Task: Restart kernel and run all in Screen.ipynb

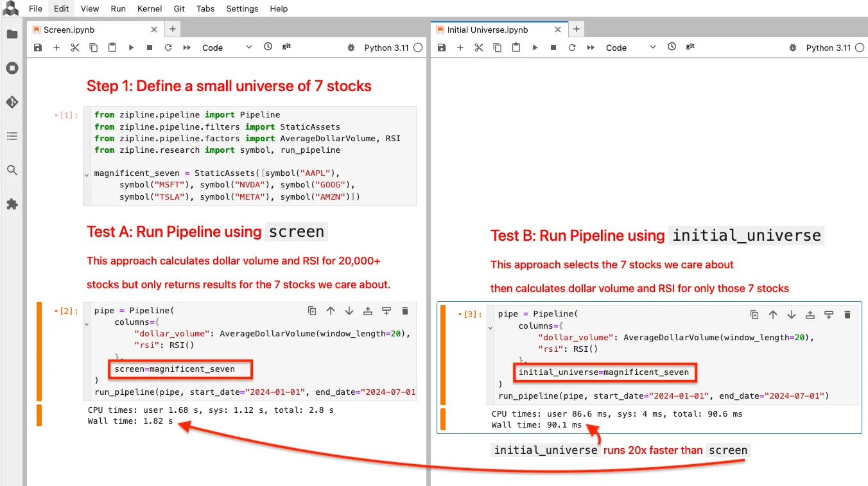Action: (x=187, y=48)
